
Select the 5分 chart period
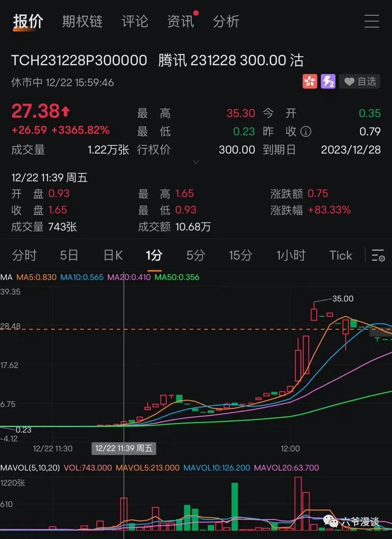195,255
